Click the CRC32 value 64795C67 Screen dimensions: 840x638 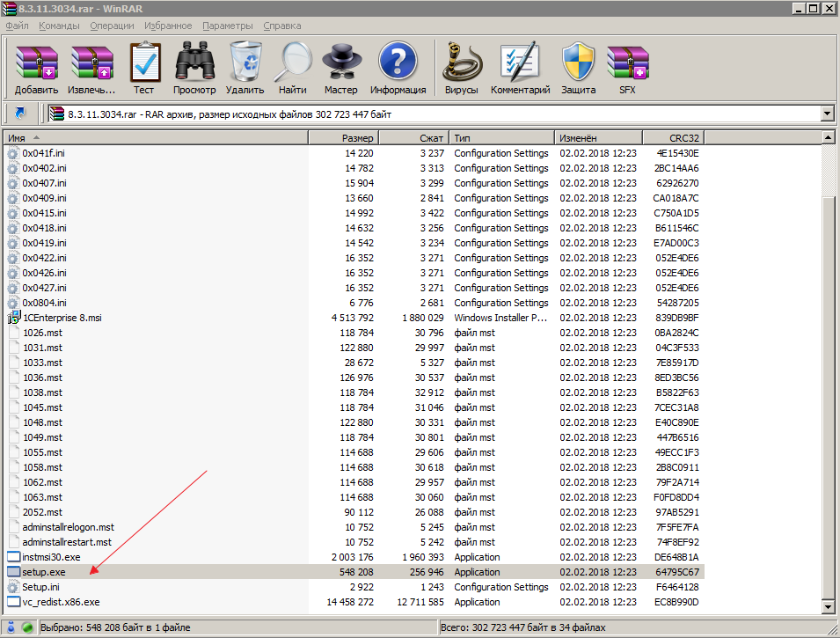[x=677, y=572]
